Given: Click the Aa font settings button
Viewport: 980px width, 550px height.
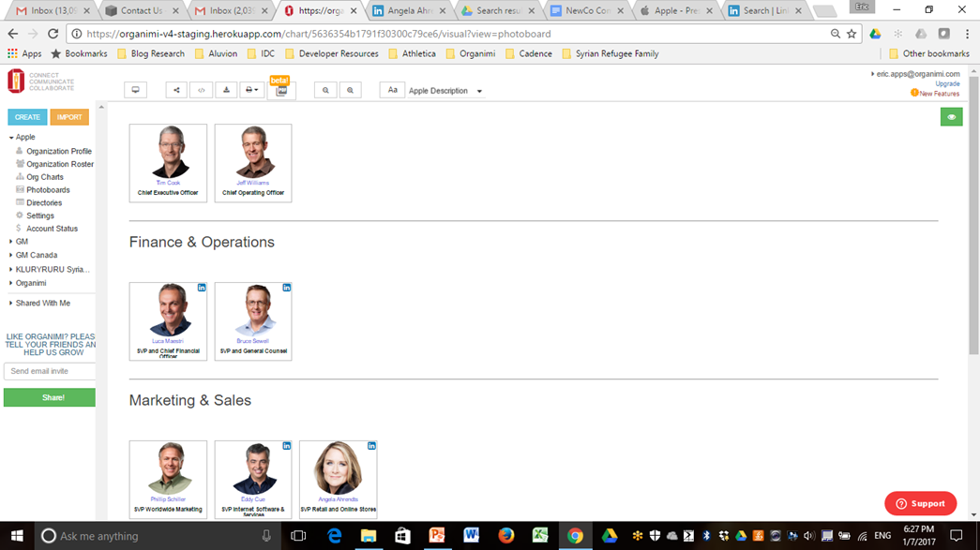Looking at the screenshot, I should pyautogui.click(x=393, y=90).
